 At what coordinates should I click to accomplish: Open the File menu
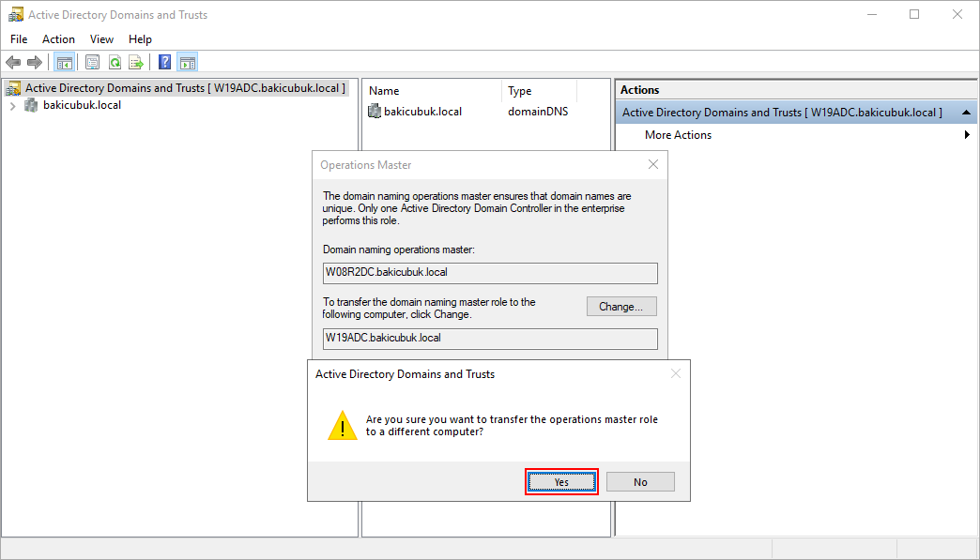pos(19,38)
